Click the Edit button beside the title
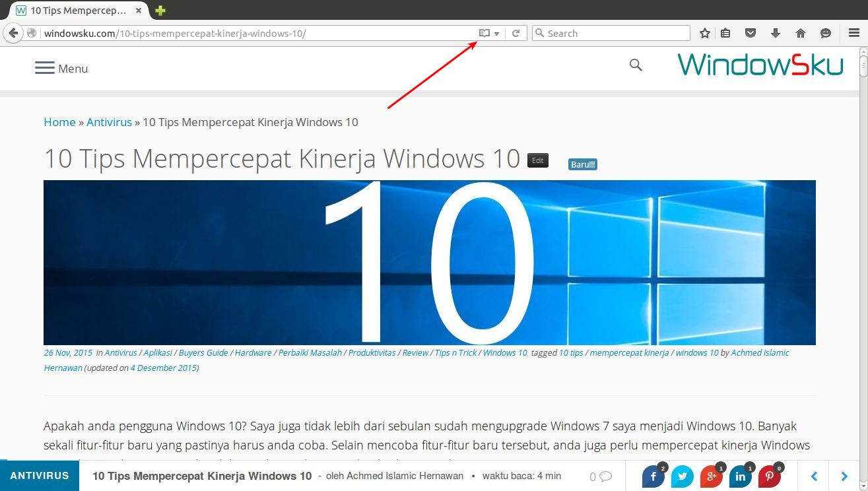 [538, 160]
